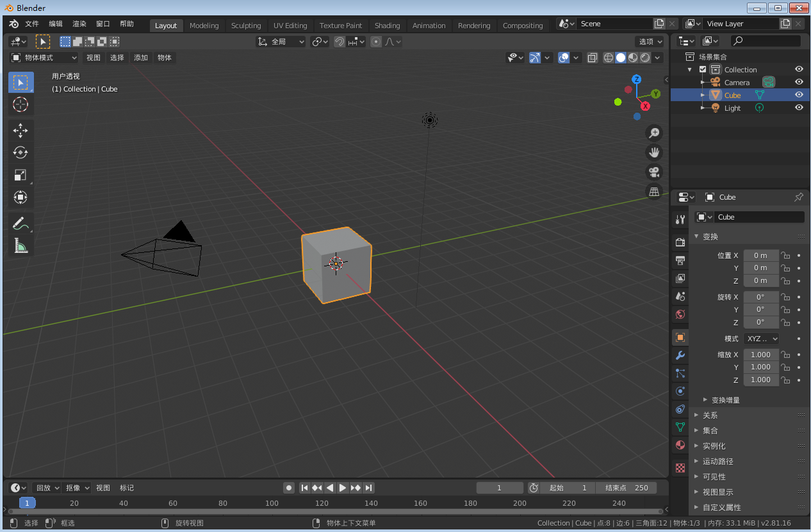The image size is (811, 532).
Task: Open Output properties tab
Action: [x=680, y=260]
